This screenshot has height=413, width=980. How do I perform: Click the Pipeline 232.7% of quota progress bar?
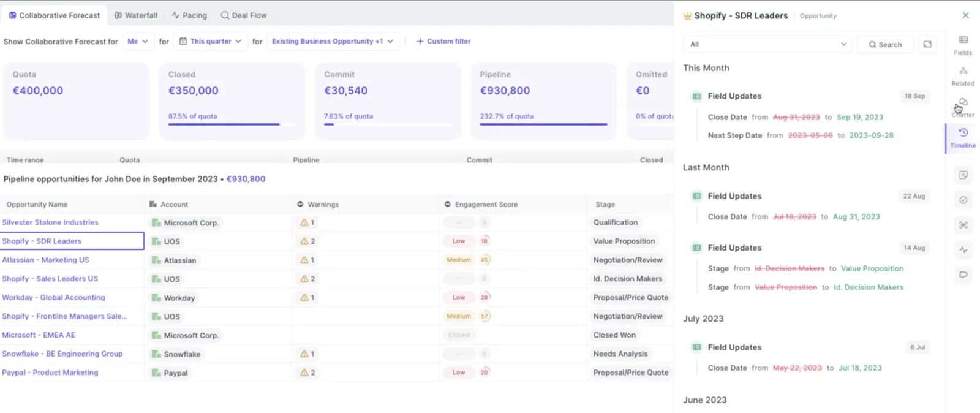click(543, 124)
